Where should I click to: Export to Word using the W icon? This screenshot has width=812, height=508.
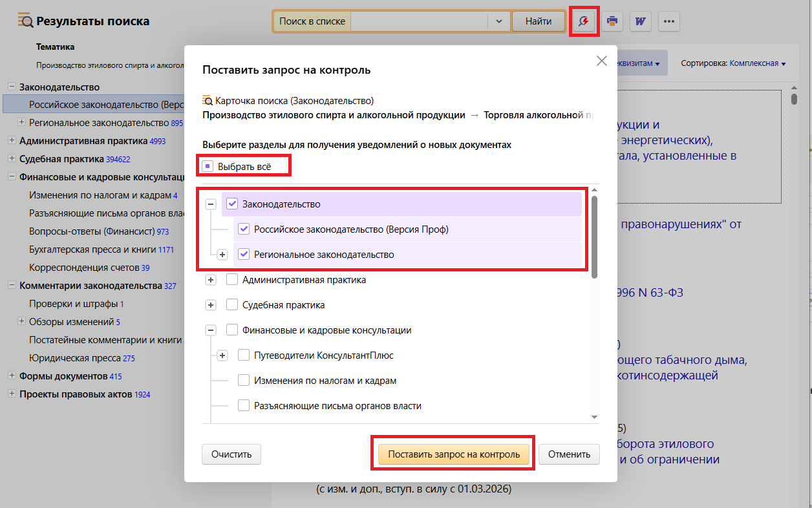(x=641, y=21)
